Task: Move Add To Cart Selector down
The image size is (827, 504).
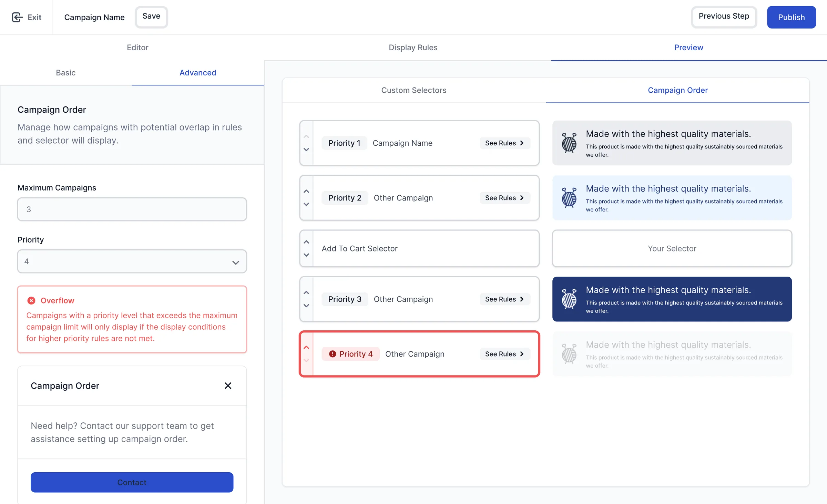Action: 306,255
